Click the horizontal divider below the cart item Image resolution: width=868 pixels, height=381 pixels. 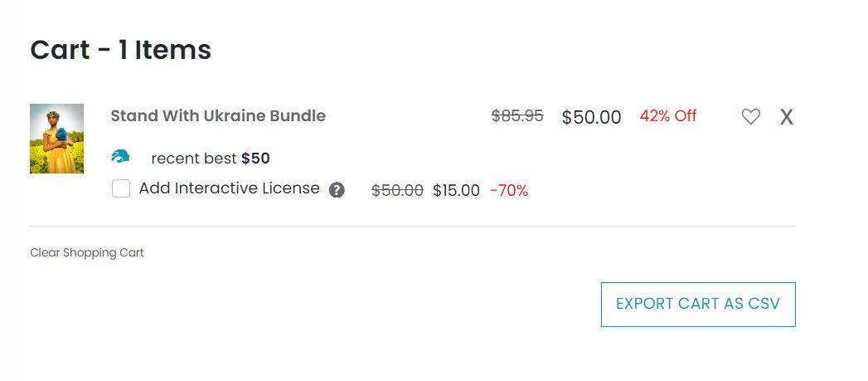(412, 226)
